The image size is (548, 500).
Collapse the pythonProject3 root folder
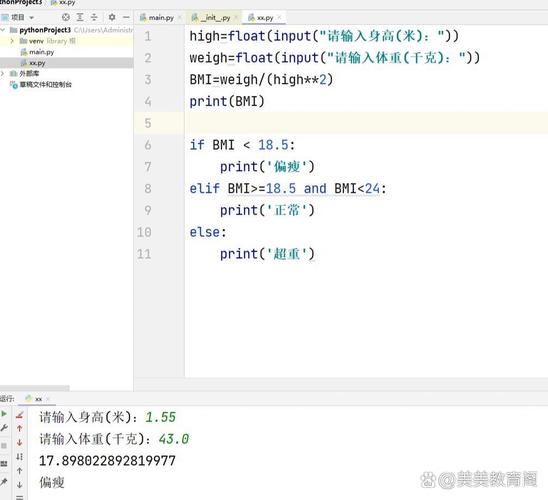click(3, 30)
